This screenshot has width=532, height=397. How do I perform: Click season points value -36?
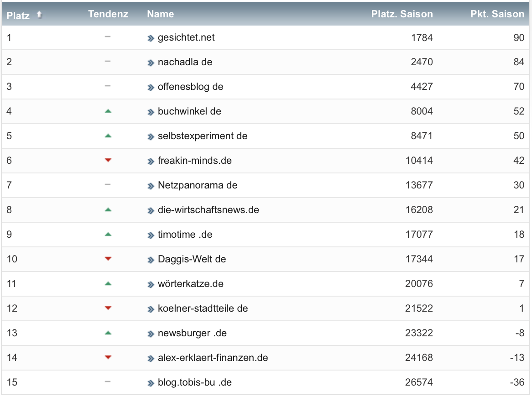(x=517, y=382)
